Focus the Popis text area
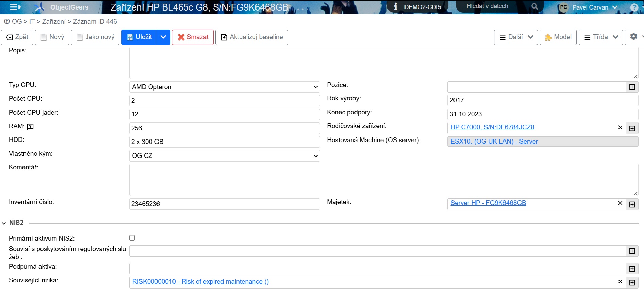This screenshot has height=296, width=644. point(384,63)
